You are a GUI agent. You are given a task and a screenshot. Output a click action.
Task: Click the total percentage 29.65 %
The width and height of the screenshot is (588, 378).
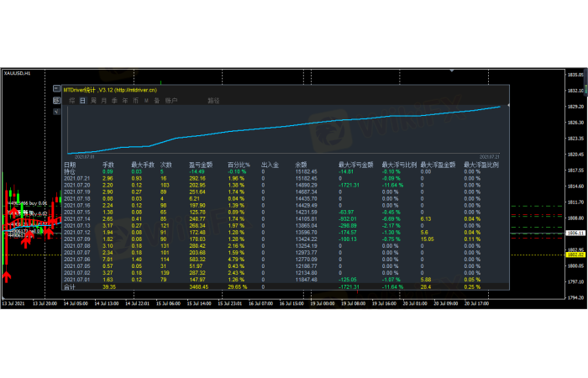pyautogui.click(x=238, y=287)
